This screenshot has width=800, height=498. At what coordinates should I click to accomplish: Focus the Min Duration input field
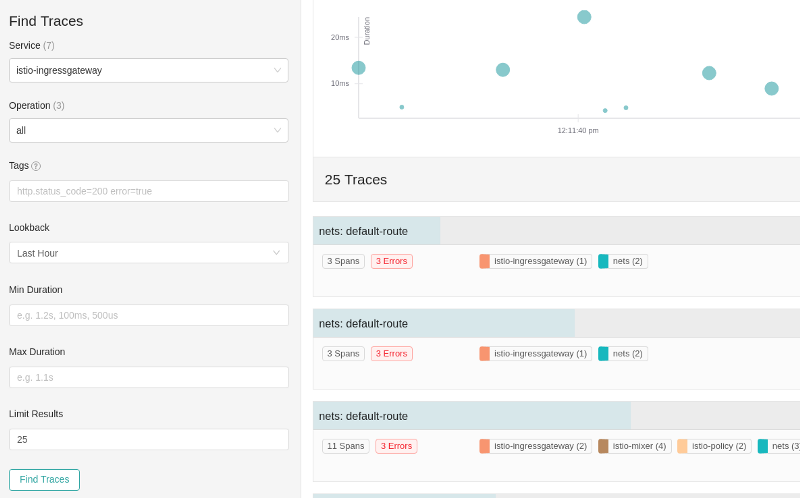coord(148,315)
